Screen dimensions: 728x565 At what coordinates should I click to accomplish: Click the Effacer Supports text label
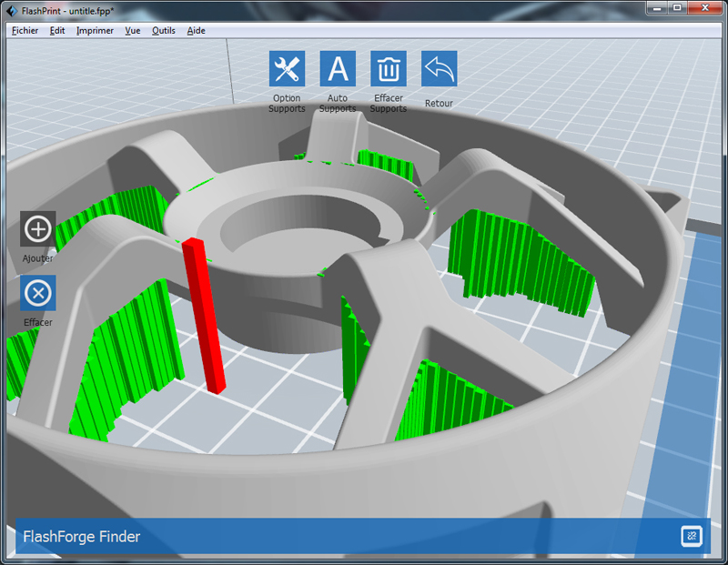coord(389,104)
